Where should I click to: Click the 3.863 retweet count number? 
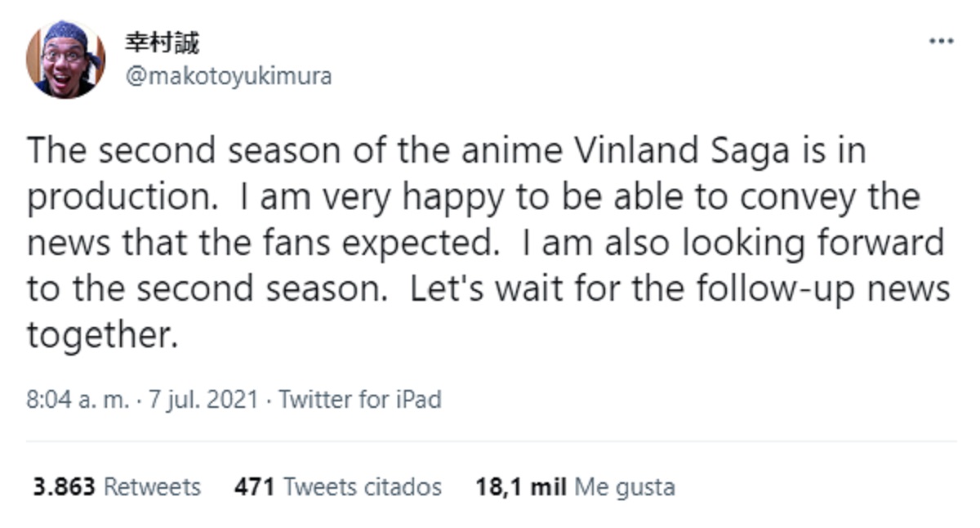click(x=65, y=487)
